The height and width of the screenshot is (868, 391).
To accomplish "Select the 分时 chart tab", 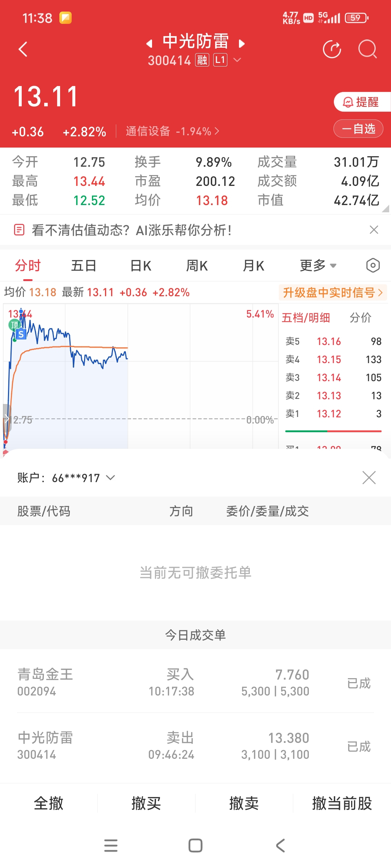I will (x=28, y=266).
